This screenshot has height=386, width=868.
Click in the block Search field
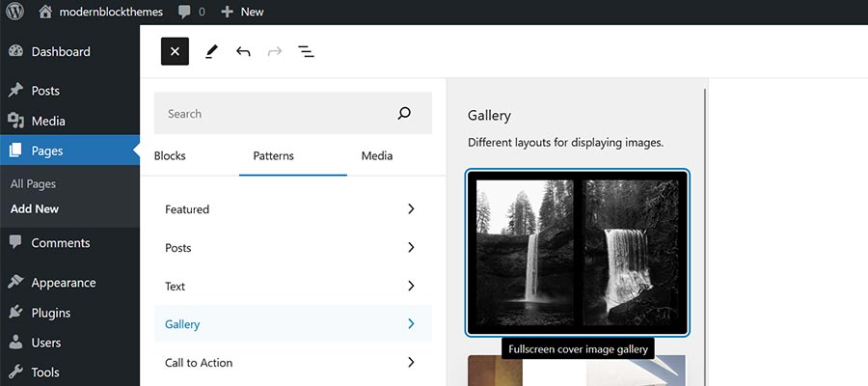[275, 113]
